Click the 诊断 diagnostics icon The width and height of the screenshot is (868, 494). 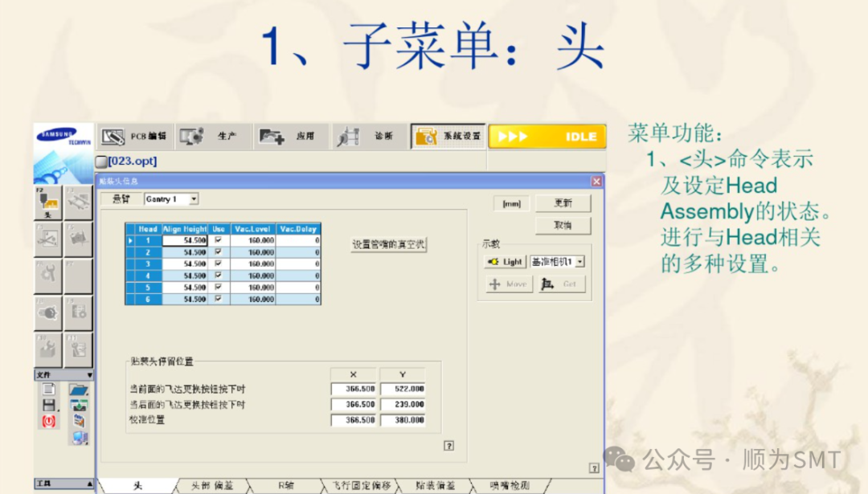[x=349, y=136]
